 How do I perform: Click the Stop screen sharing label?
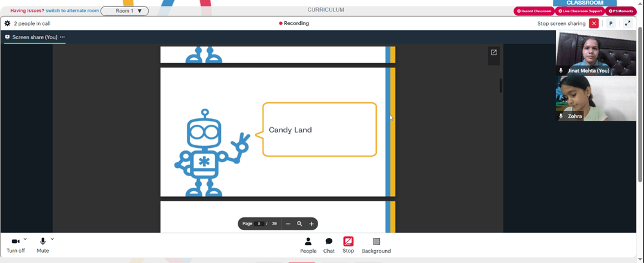tap(562, 23)
